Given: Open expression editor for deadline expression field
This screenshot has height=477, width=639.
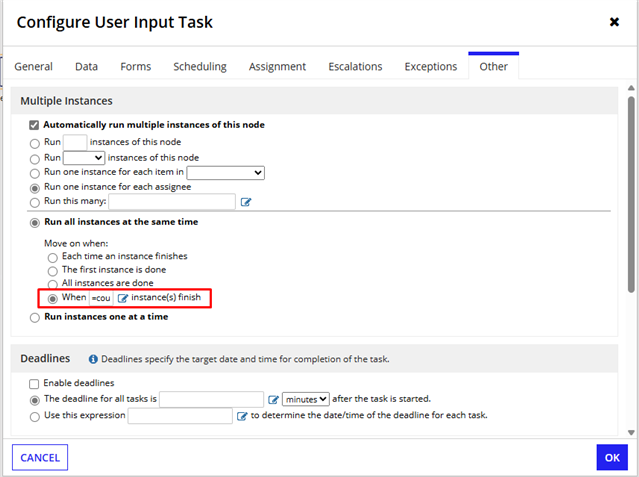Looking at the screenshot, I should (x=242, y=416).
